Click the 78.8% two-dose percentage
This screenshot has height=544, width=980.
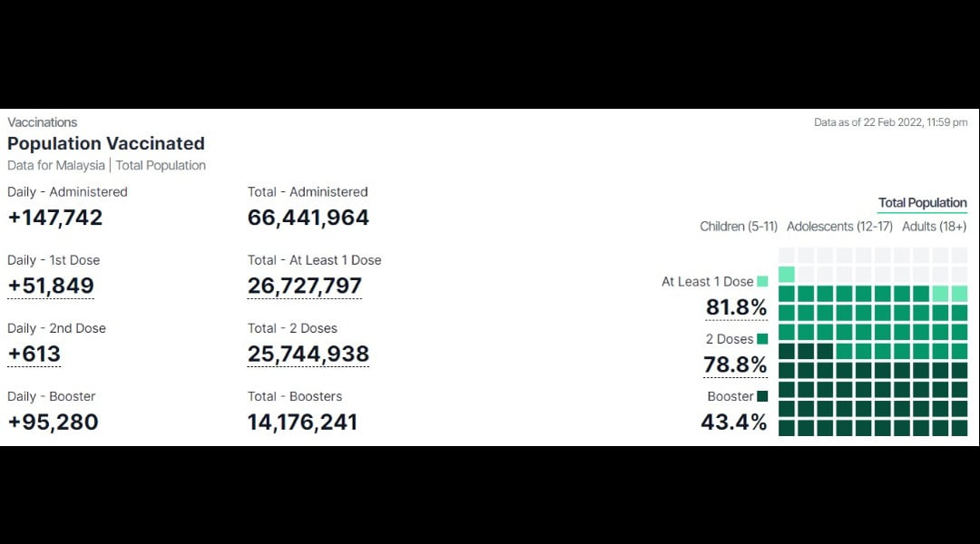click(735, 364)
